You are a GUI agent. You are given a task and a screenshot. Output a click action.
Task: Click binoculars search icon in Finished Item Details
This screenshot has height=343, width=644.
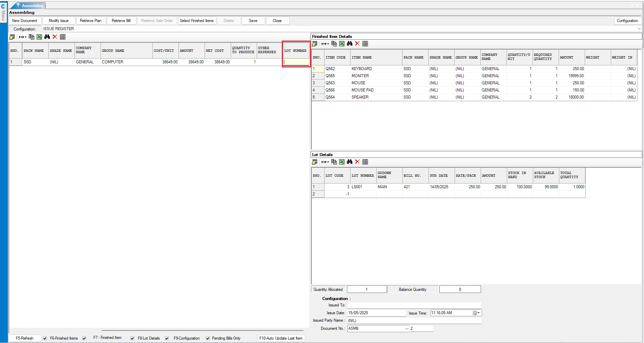350,44
